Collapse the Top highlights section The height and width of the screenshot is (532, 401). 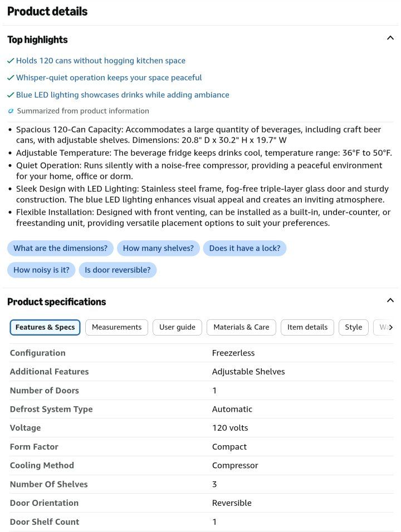click(390, 38)
